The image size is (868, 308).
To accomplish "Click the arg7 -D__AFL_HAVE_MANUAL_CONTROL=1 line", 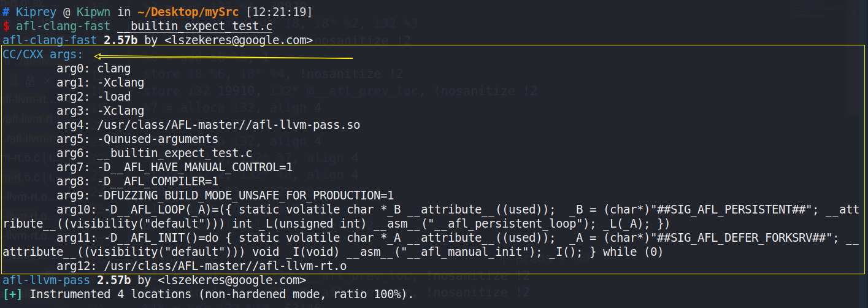I will coord(174,167).
